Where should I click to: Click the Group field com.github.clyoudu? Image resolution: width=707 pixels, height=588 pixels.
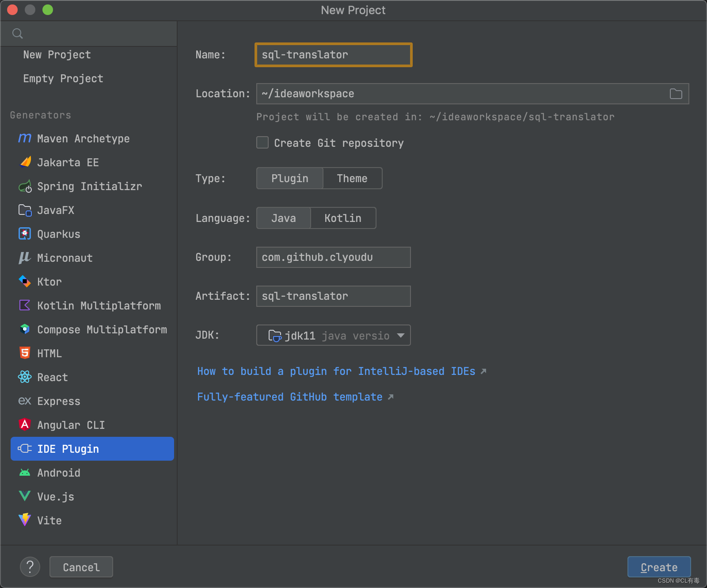point(334,257)
